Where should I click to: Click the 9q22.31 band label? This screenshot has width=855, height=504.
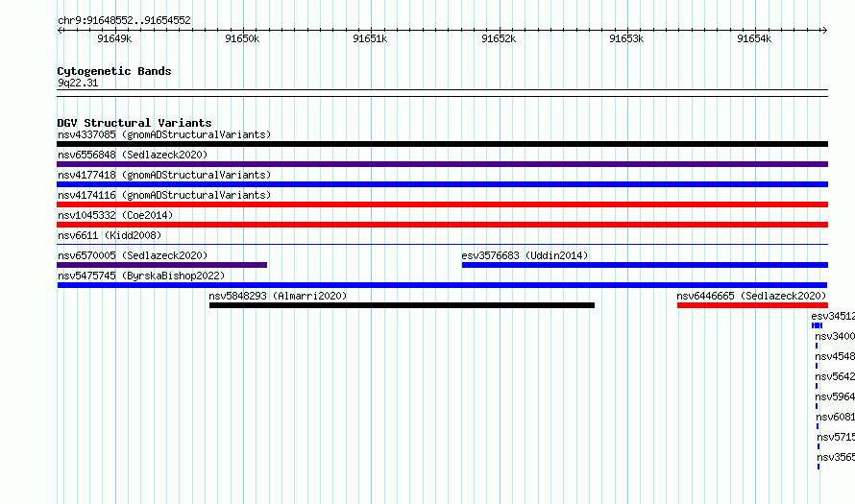click(x=78, y=83)
